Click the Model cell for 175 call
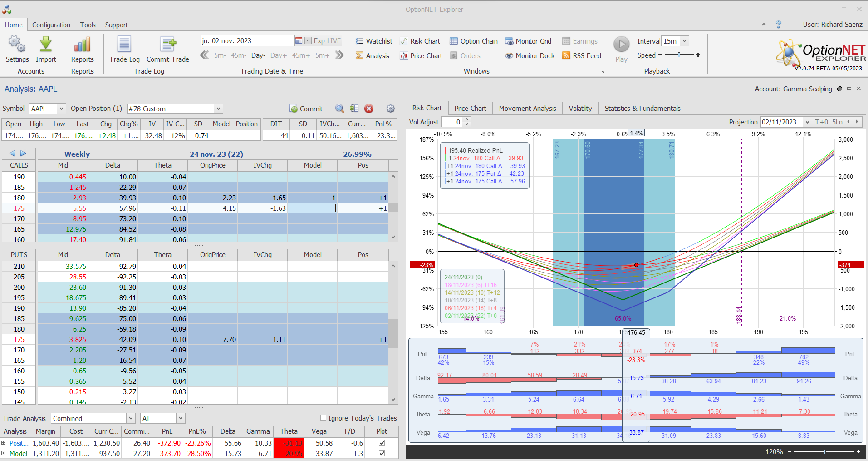This screenshot has width=868, height=461. click(312, 208)
